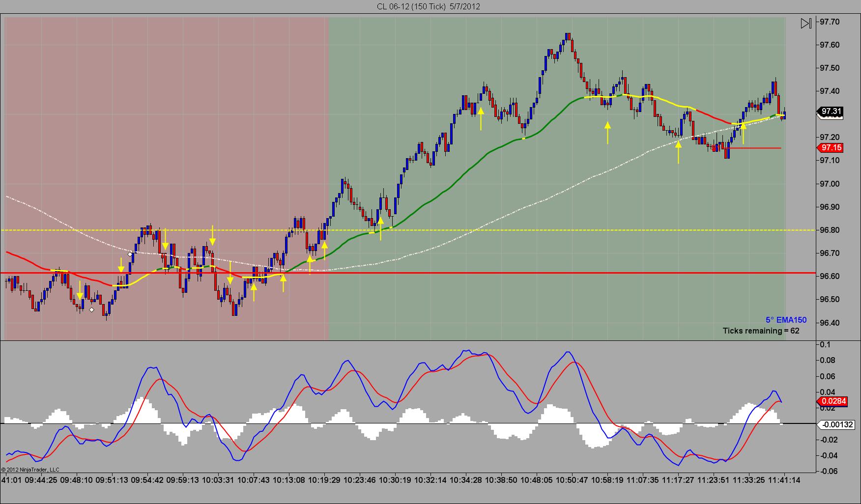Select the yellow dashed line at 96.80
Viewport: 861px width, 504px height.
coord(408,230)
